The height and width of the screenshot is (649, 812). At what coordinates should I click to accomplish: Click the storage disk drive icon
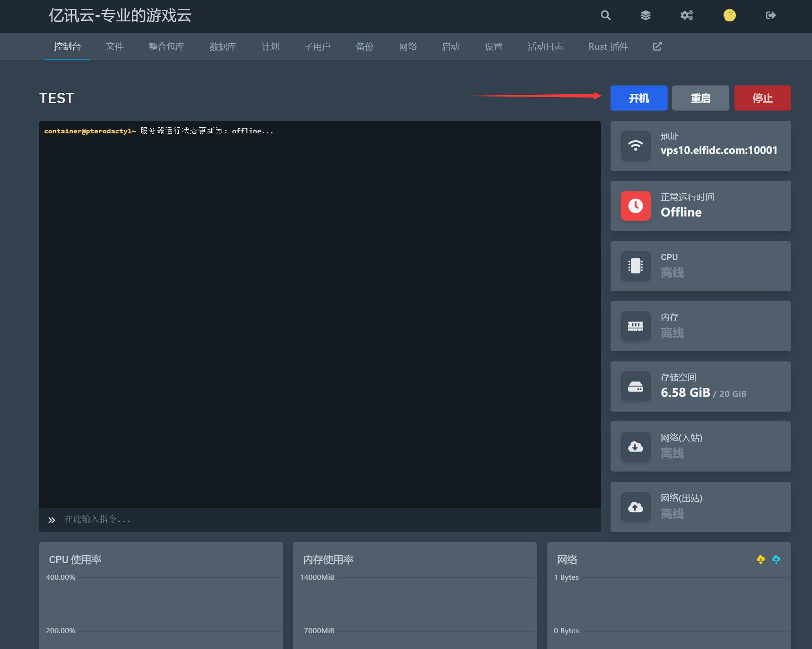(636, 387)
